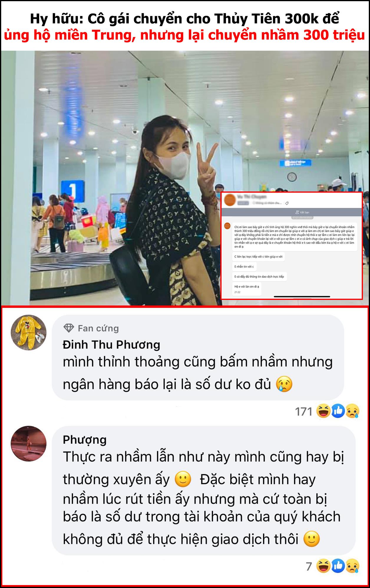Open Phượng's red-tinted profile avatar
Image resolution: width=370 pixels, height=588 pixels.
tap(29, 443)
